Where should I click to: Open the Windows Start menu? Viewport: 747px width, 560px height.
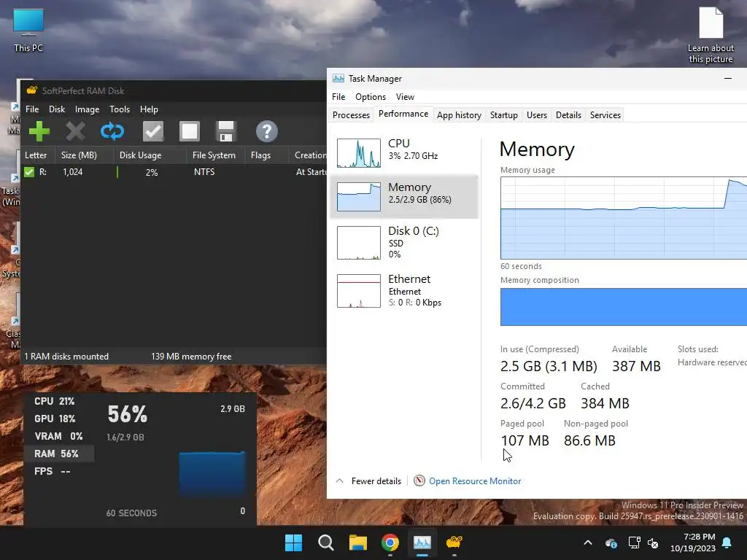pos(293,542)
